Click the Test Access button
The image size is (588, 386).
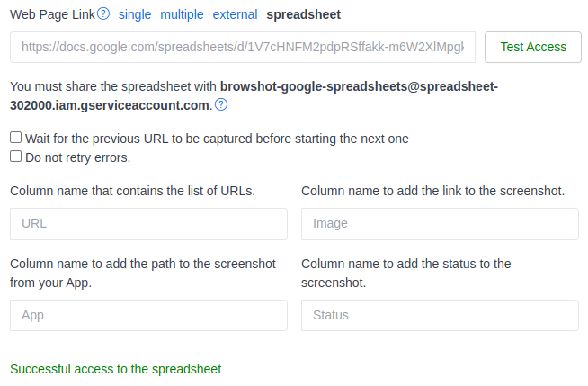point(533,48)
